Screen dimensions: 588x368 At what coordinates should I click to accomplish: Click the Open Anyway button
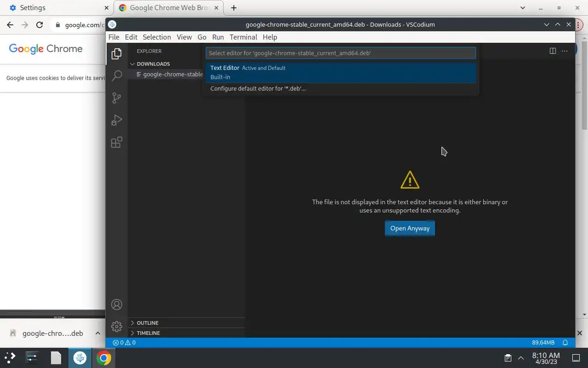pos(410,228)
